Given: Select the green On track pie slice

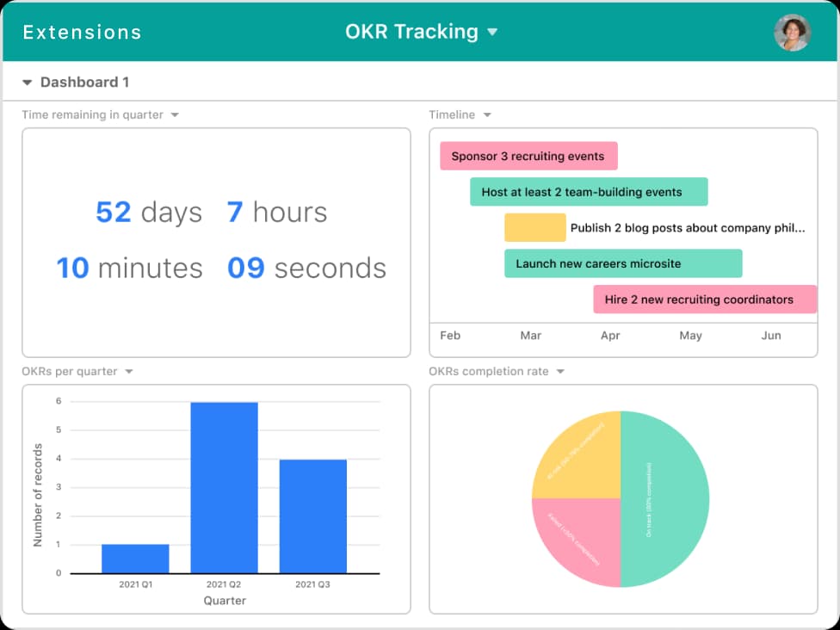Looking at the screenshot, I should point(664,499).
